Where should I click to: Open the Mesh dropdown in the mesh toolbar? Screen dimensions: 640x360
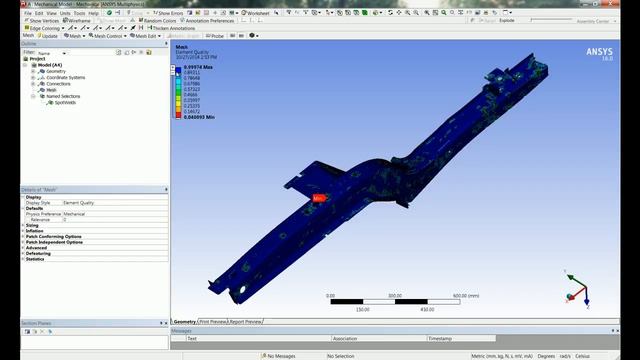[x=75, y=36]
